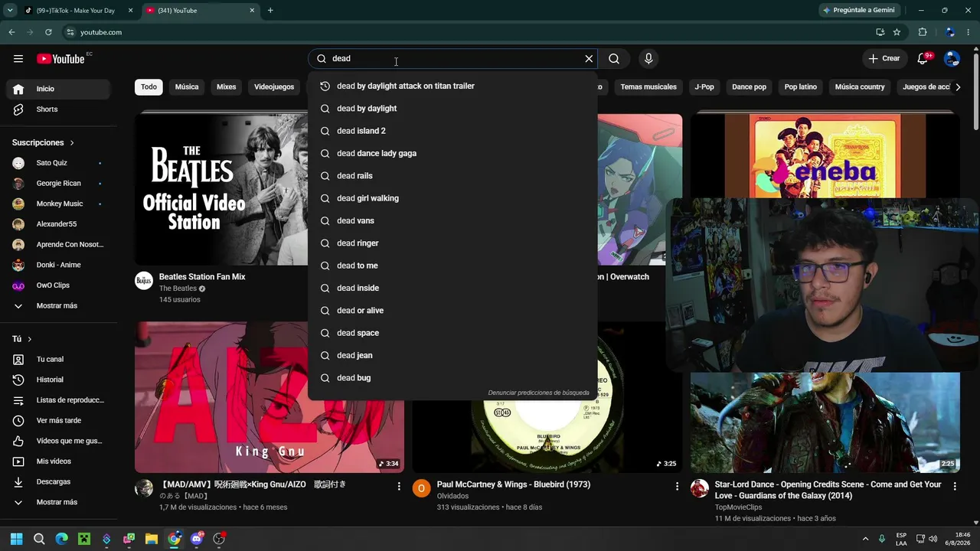This screenshot has width=980, height=551.
Task: Click inside the YouTube search field
Action: tap(452, 59)
